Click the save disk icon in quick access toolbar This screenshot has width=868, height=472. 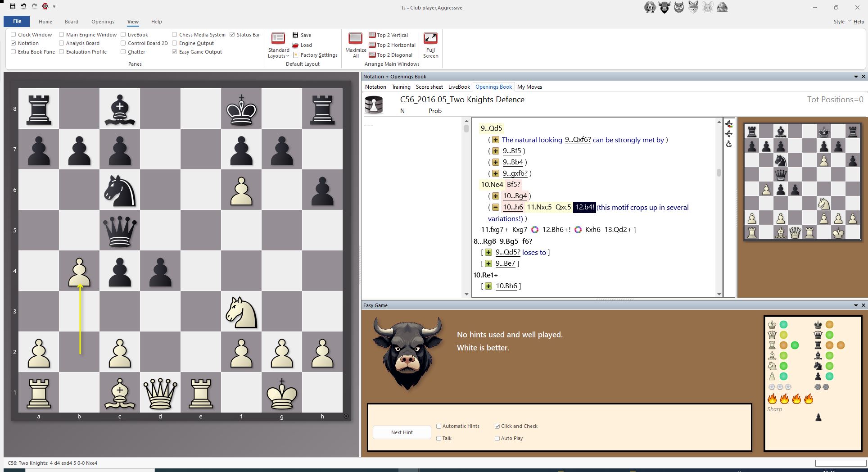(13, 6)
